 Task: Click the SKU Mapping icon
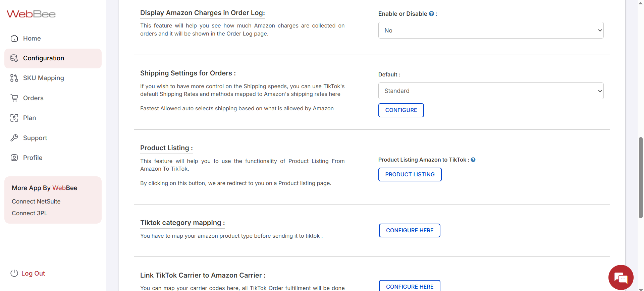pyautogui.click(x=14, y=78)
